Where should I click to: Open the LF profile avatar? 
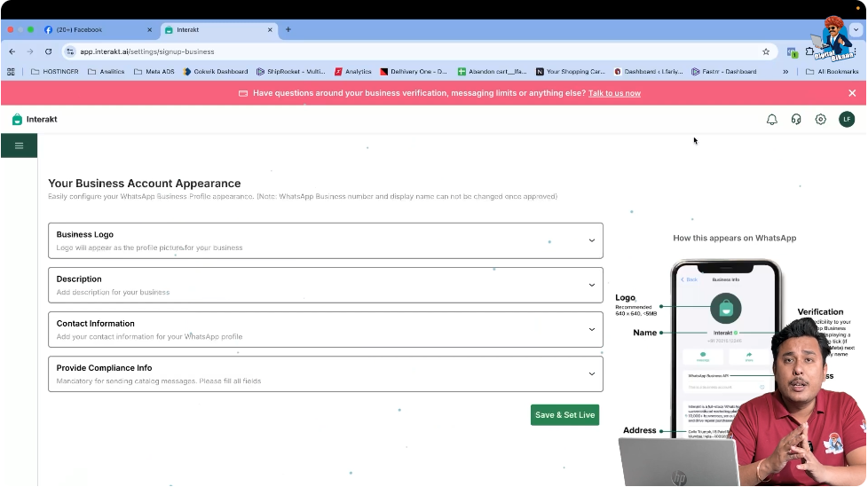pyautogui.click(x=847, y=120)
